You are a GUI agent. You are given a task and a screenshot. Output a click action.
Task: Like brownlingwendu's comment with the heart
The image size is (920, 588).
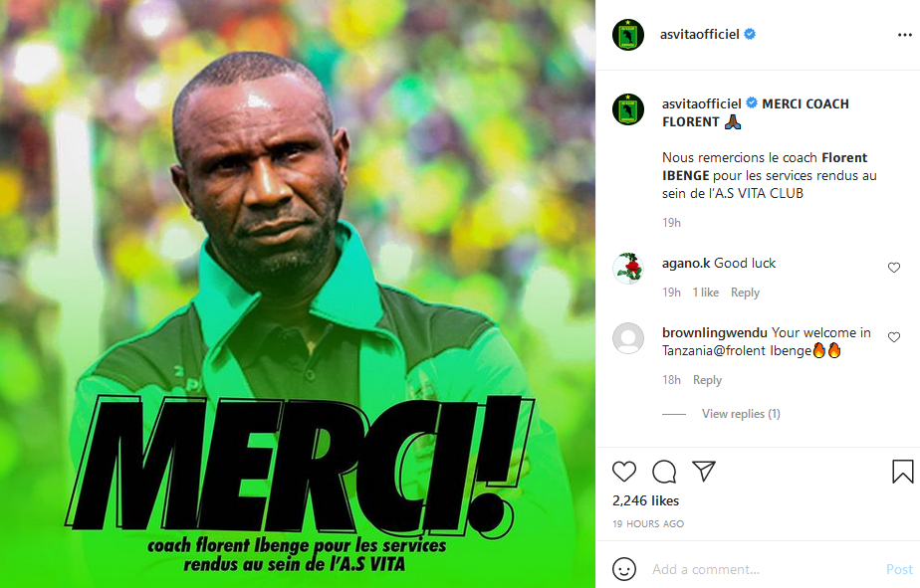click(893, 337)
